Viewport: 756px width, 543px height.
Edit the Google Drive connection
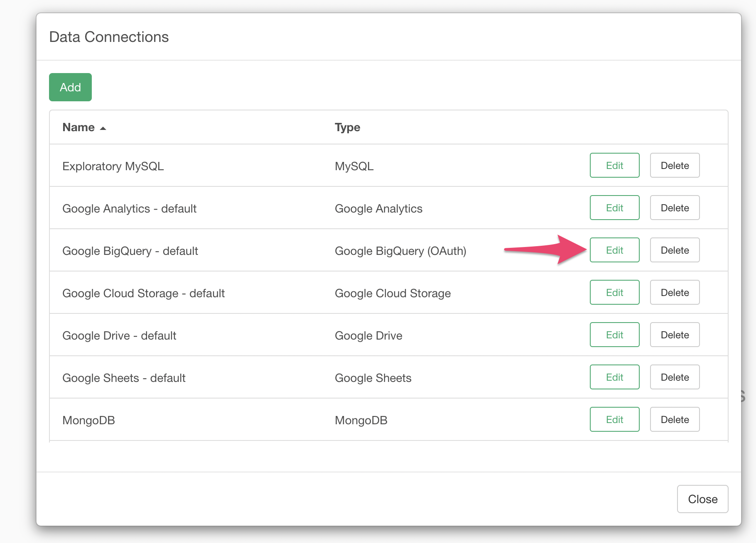pos(614,335)
